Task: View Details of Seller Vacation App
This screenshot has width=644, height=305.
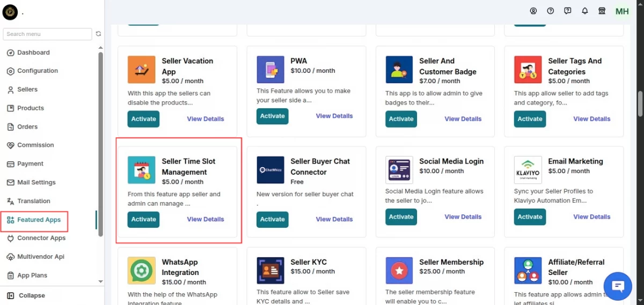Action: tap(206, 119)
